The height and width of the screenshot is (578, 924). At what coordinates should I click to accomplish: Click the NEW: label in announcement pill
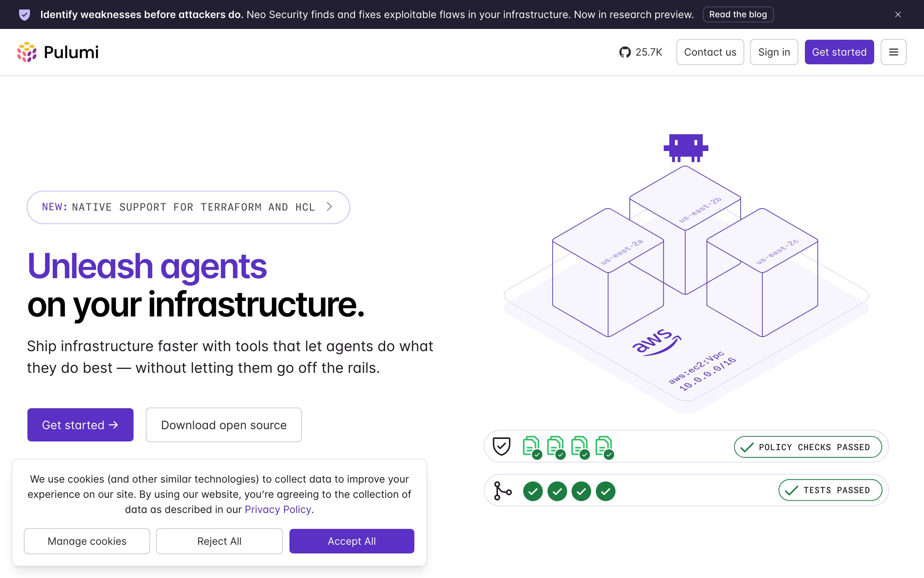coord(55,207)
